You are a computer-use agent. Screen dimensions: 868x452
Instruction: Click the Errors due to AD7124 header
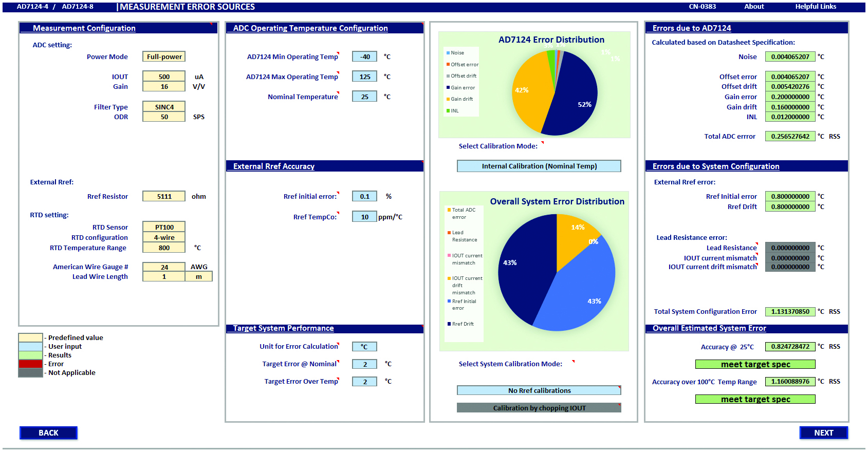(x=747, y=28)
